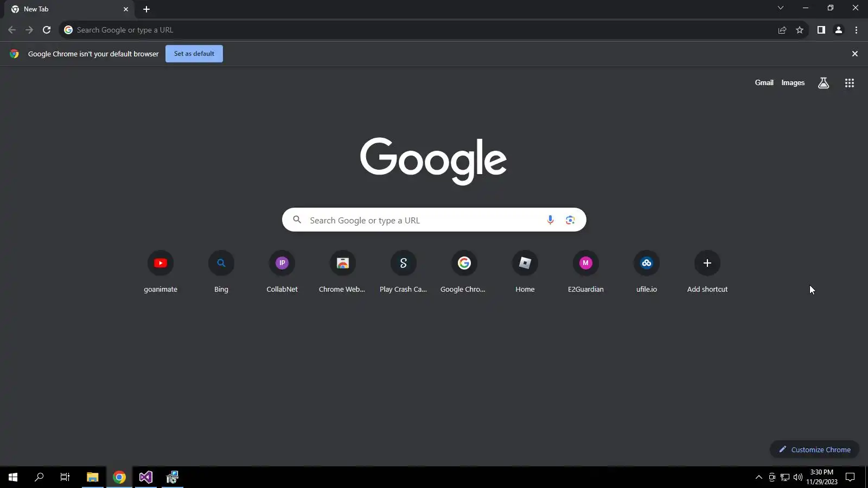Open a new tab with the plus button
Screen dimensions: 868x488
(146, 9)
